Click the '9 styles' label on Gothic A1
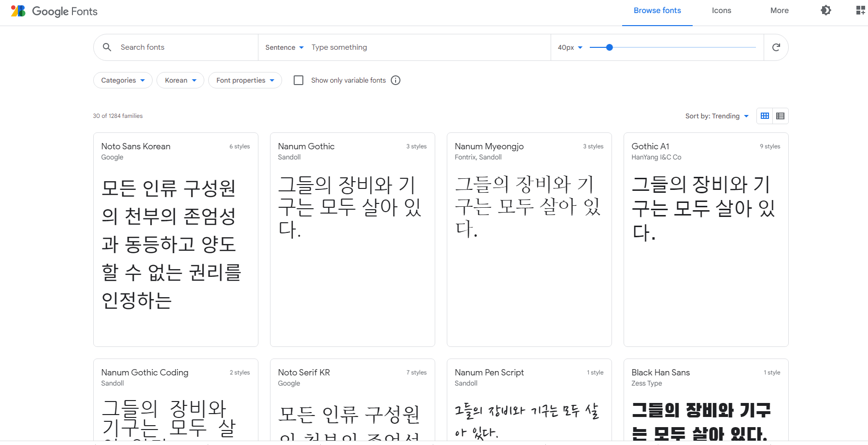The height and width of the screenshot is (445, 868). pos(770,146)
